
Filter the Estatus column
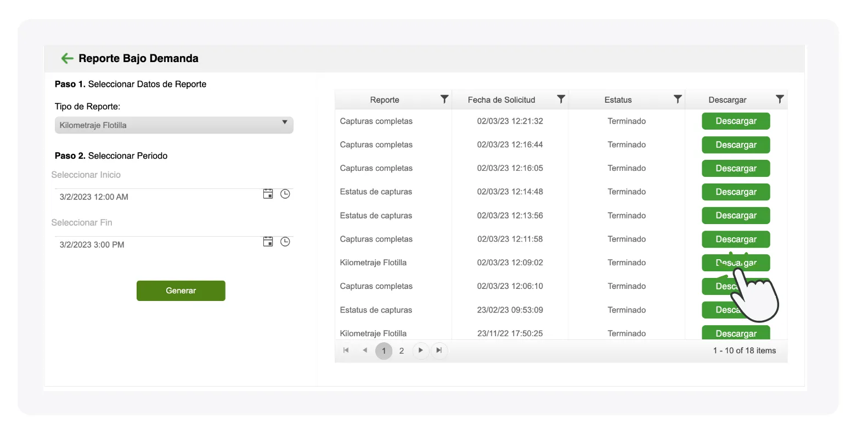point(678,99)
